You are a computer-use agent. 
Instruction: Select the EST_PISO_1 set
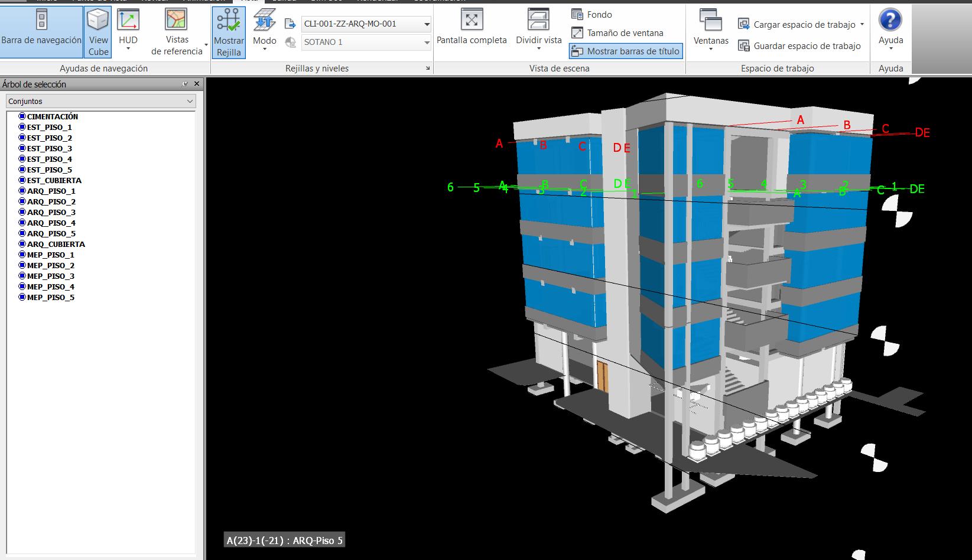click(x=45, y=128)
